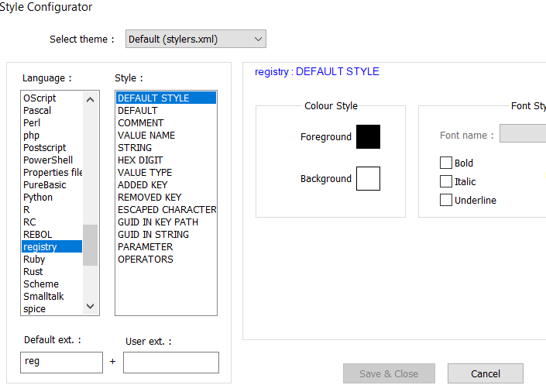The width and height of the screenshot is (546, 392).
Task: Select the ESCAPED CHARACTER style
Action: coord(166,209)
